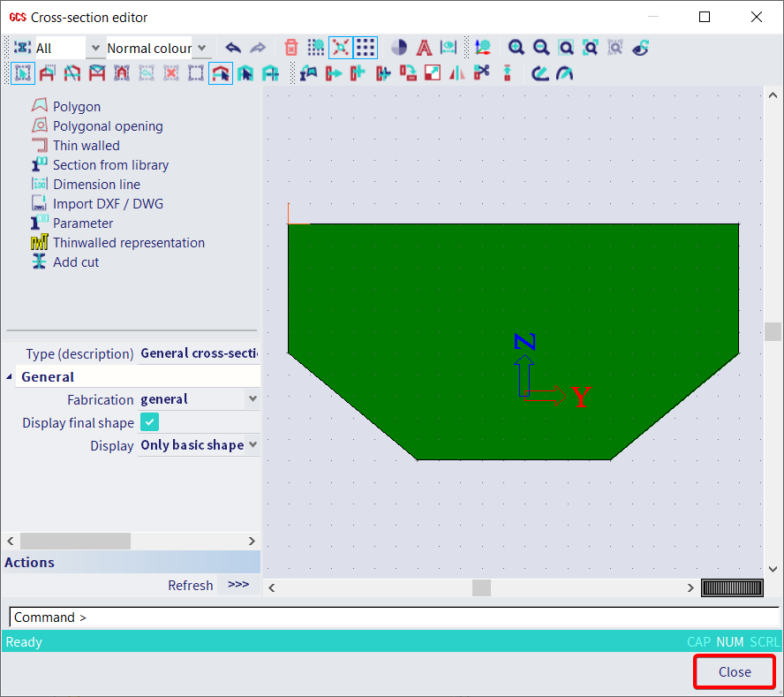The width and height of the screenshot is (784, 697).
Task: Click the delete (trash) toolbar icon
Action: [x=291, y=48]
